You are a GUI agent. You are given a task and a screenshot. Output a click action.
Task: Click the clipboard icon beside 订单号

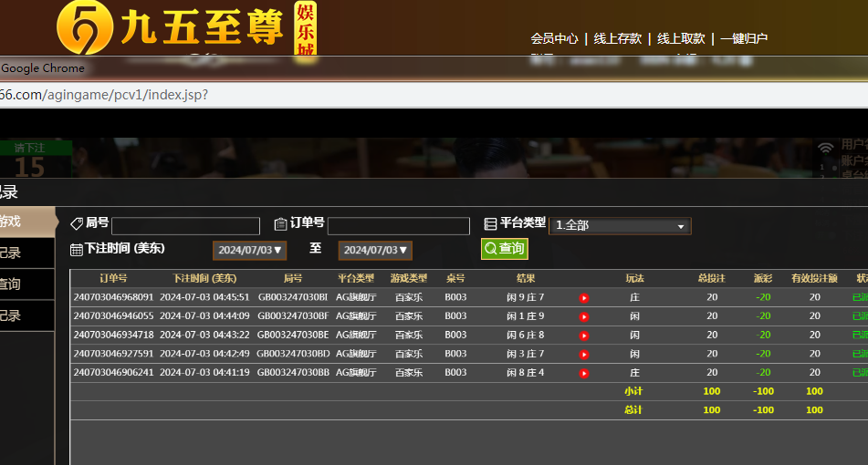coord(280,224)
